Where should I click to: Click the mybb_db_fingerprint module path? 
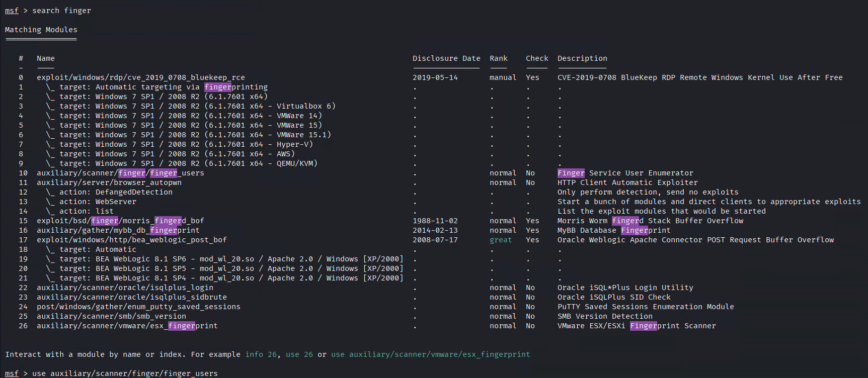tap(118, 230)
